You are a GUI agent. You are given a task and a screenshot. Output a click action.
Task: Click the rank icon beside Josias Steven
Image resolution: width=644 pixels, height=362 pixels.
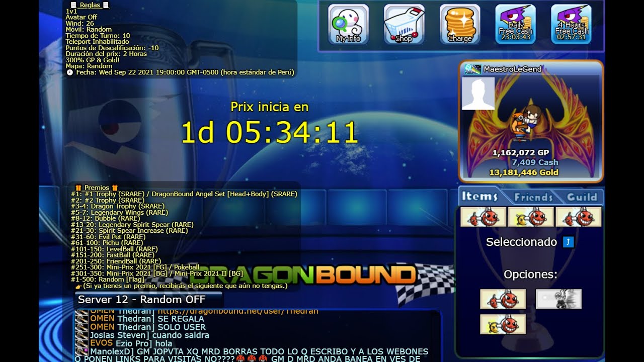tap(82, 335)
